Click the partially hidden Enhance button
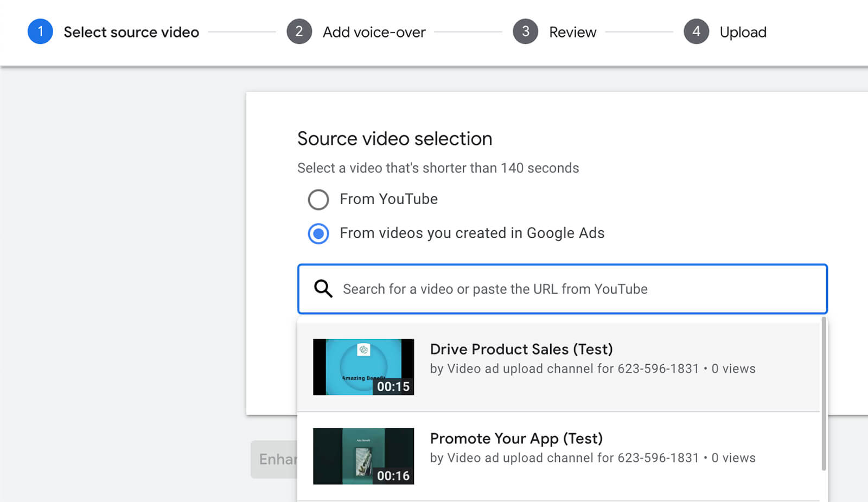The width and height of the screenshot is (868, 502). coord(274,459)
